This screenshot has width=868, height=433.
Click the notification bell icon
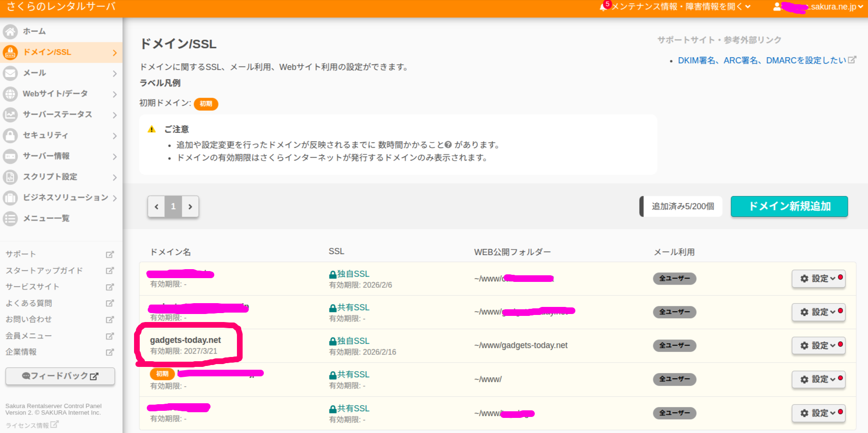[603, 7]
